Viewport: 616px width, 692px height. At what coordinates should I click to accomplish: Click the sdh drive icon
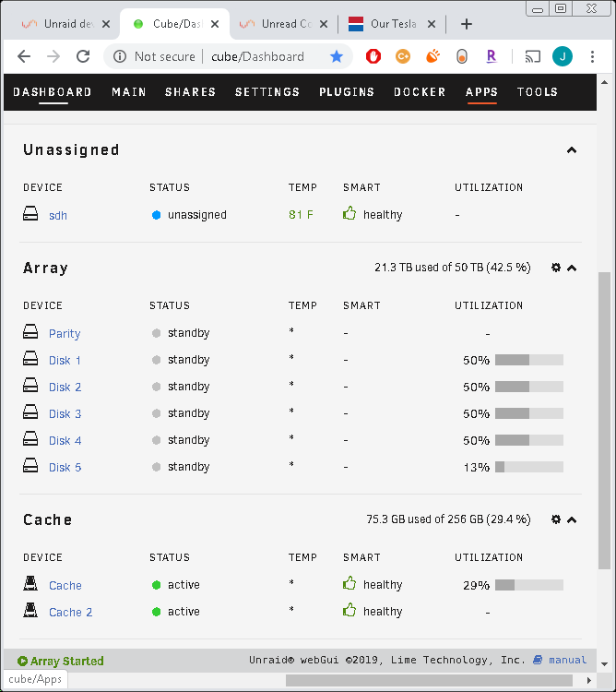point(30,214)
